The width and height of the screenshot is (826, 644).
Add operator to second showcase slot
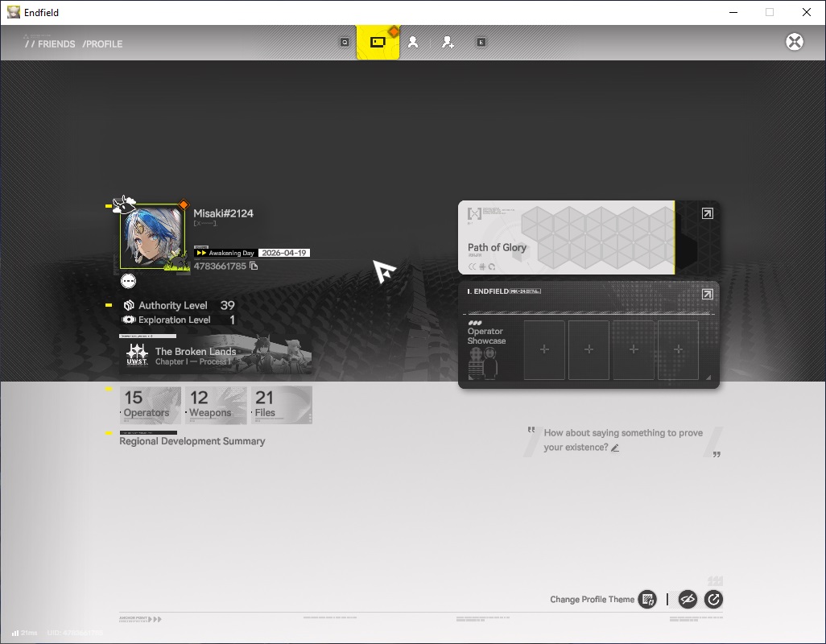pyautogui.click(x=589, y=349)
